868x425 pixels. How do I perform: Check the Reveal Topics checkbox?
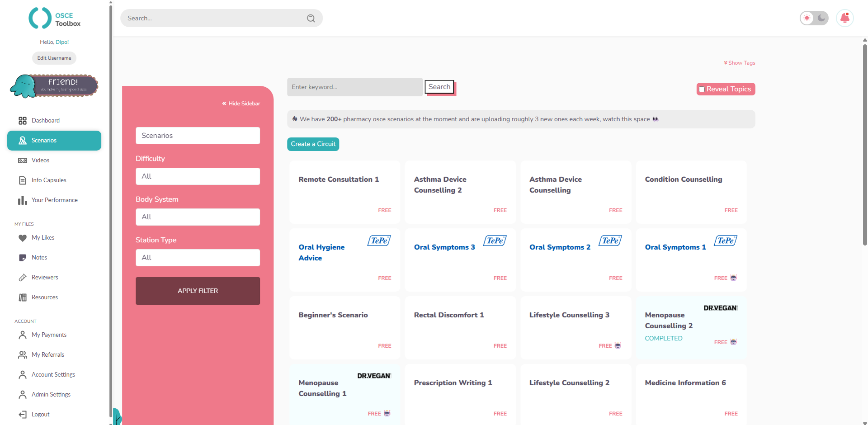point(702,89)
